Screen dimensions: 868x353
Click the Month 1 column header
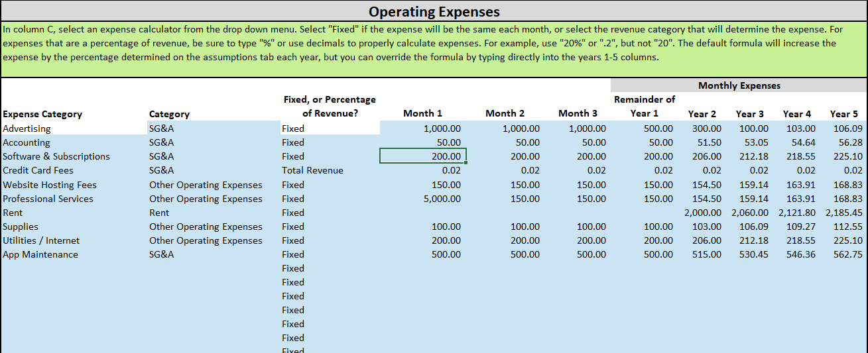point(422,113)
